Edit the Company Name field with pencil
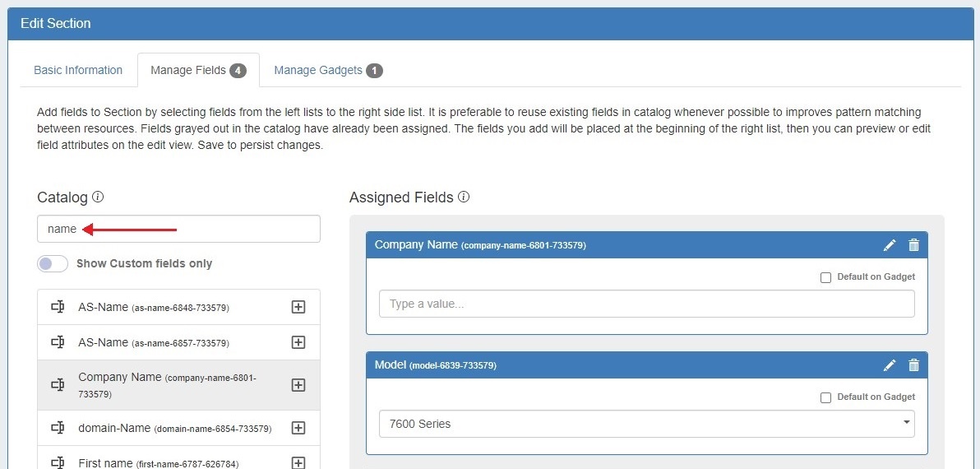Image resolution: width=980 pixels, height=469 pixels. tap(890, 245)
